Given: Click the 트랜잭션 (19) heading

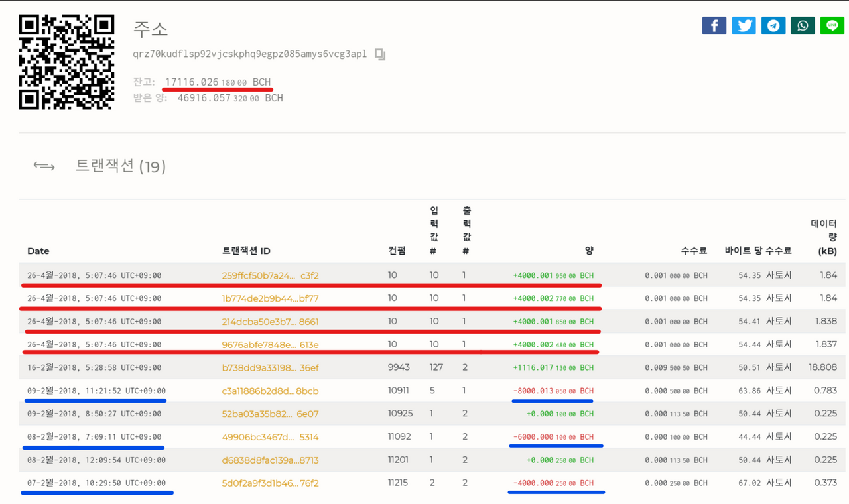Looking at the screenshot, I should tap(121, 166).
